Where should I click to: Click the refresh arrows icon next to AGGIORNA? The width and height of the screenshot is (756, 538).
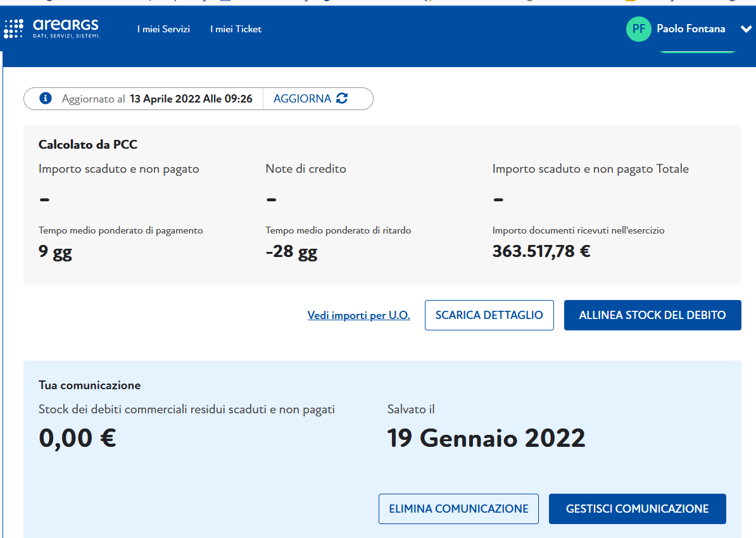[343, 99]
